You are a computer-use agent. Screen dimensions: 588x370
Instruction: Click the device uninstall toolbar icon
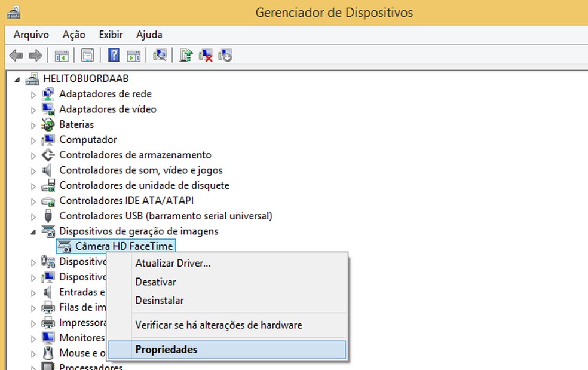coord(225,55)
